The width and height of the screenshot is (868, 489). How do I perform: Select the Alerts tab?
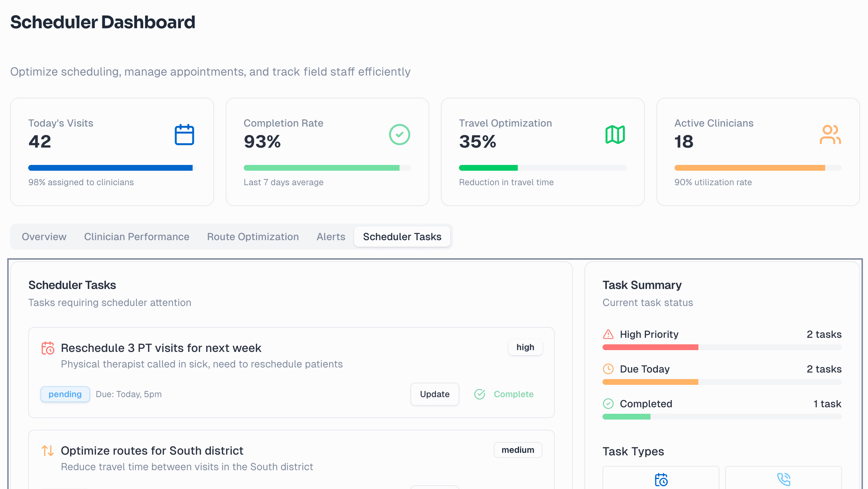tap(331, 237)
